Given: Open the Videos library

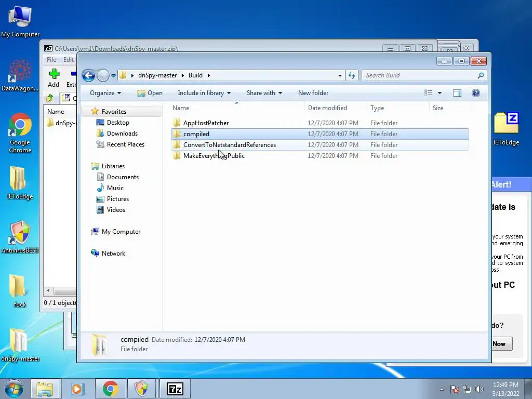Looking at the screenshot, I should point(116,210).
